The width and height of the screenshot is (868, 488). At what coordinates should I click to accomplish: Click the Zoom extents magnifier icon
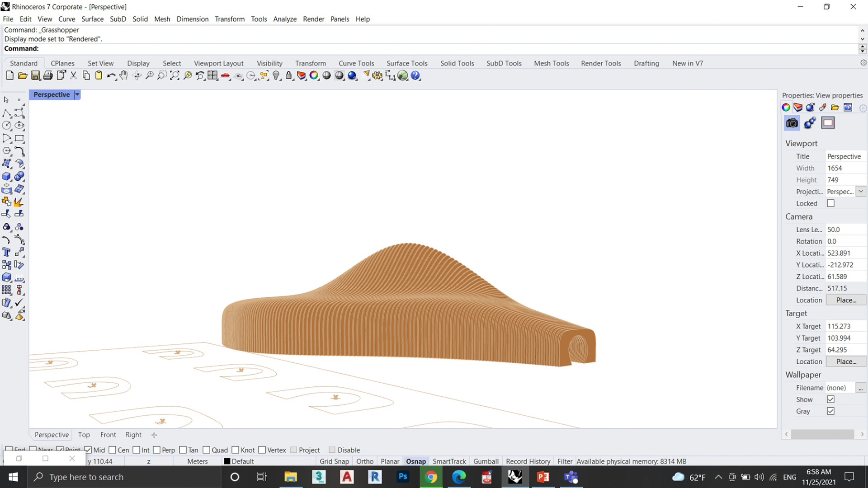(x=175, y=75)
